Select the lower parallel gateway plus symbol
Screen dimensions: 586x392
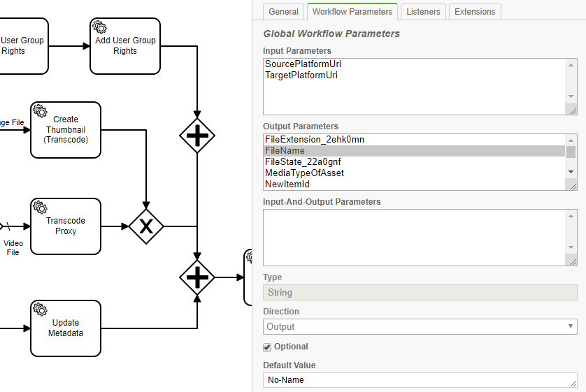(197, 277)
